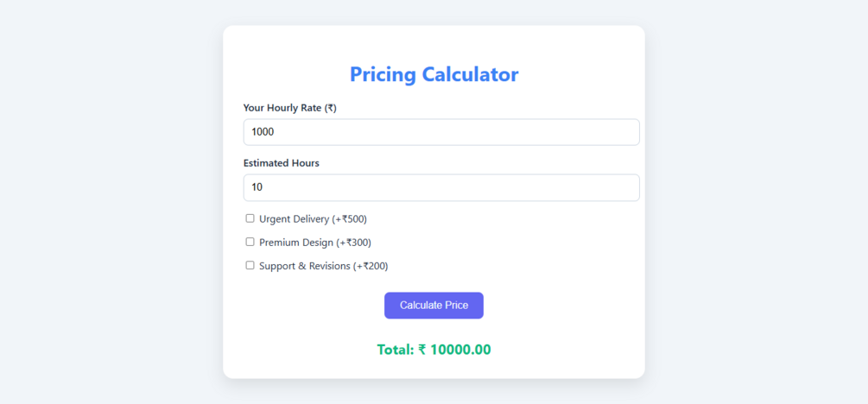This screenshot has height=404, width=868.
Task: Place cursor on the 10 hours value
Action: [257, 187]
